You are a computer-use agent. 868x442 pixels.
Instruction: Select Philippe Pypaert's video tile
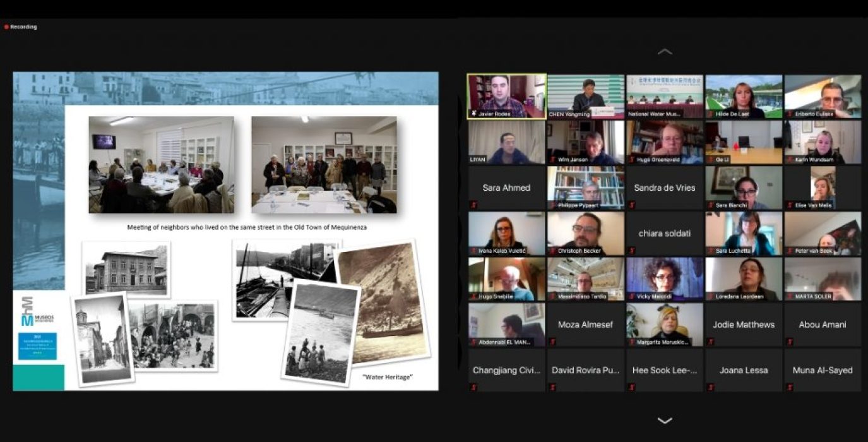coord(585,188)
